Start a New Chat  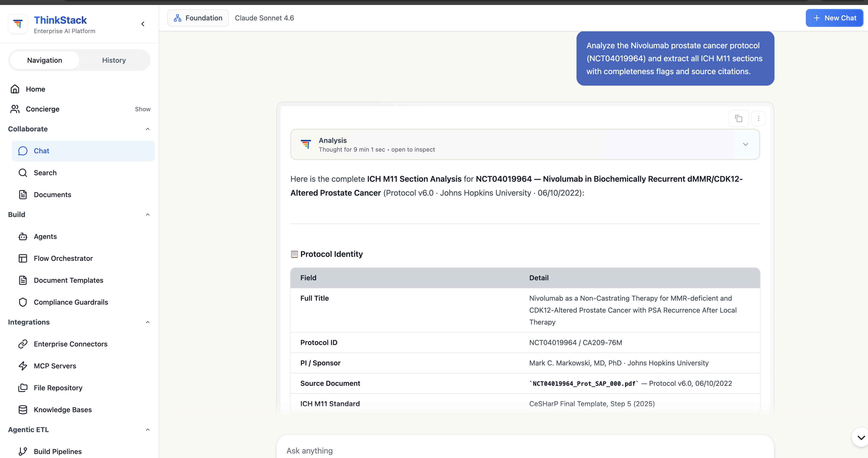[834, 18]
